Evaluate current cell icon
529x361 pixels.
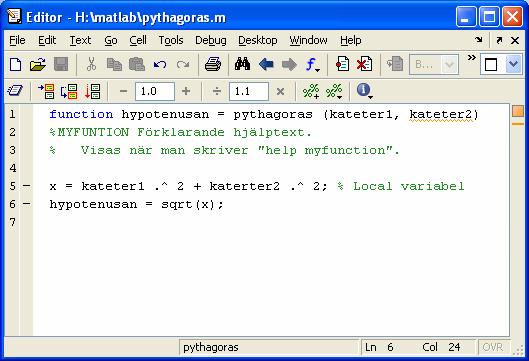pos(46,91)
